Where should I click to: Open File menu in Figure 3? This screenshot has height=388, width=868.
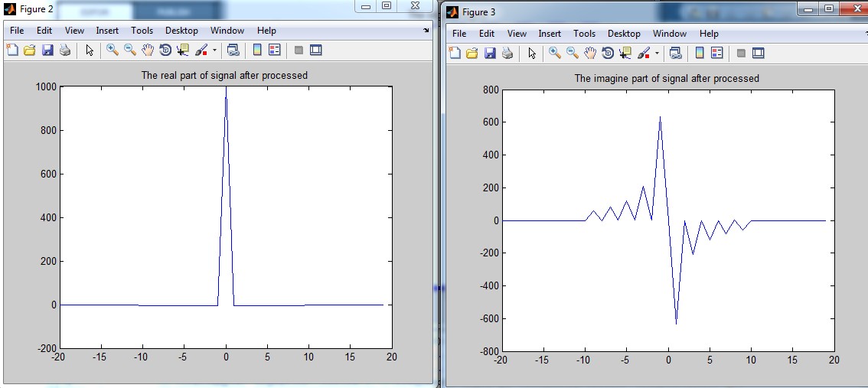(459, 33)
